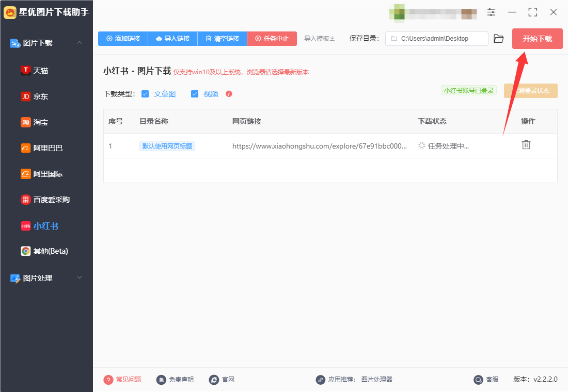Maximize the window via fullscreen icon

pos(532,12)
